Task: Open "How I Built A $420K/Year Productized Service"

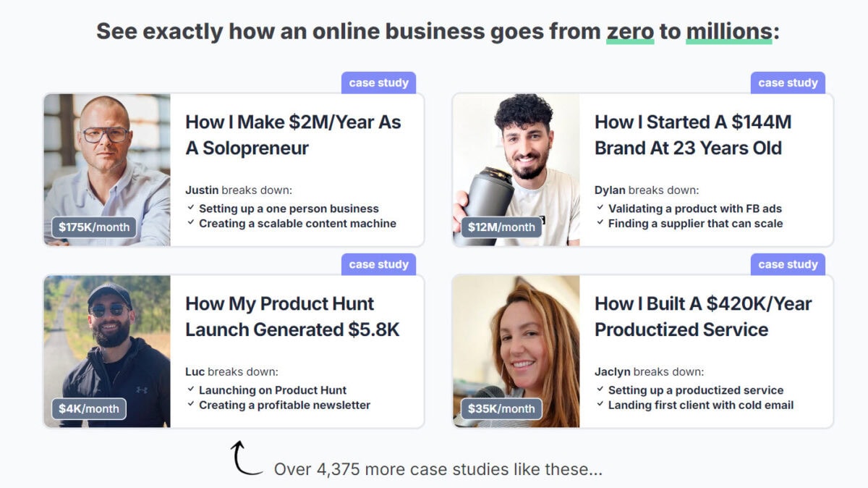Action: coord(703,316)
